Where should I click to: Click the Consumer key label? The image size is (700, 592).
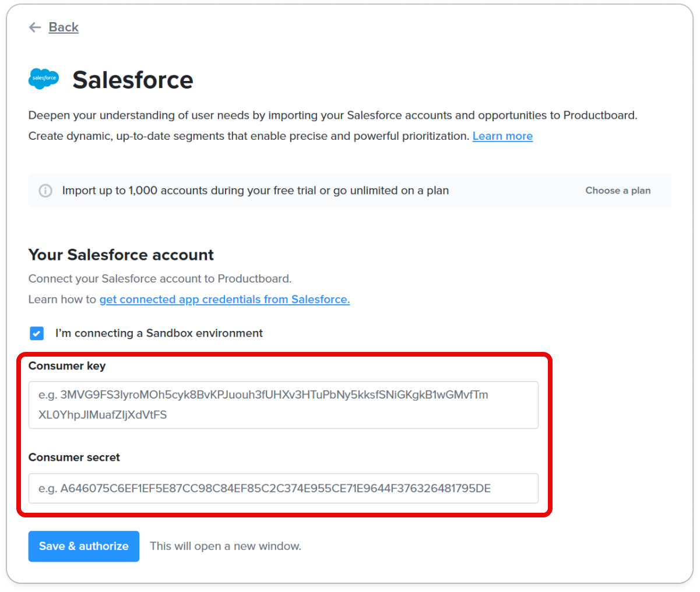[67, 366]
